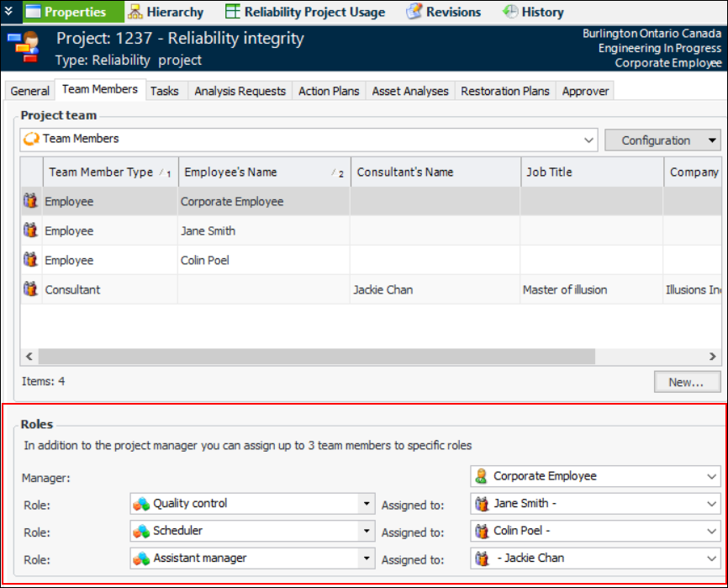
Task: Open the Manager Corporate Employee dropdown
Action: click(713, 476)
